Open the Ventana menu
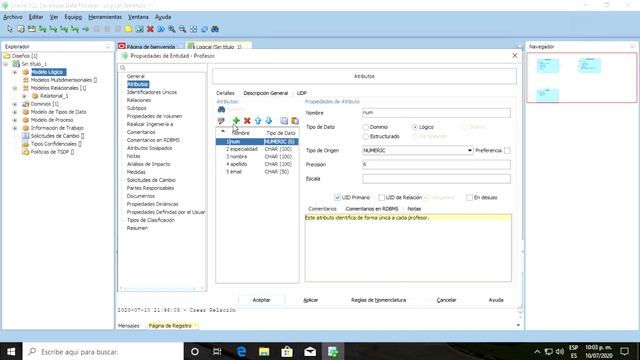The width and height of the screenshot is (640, 360). tap(138, 17)
